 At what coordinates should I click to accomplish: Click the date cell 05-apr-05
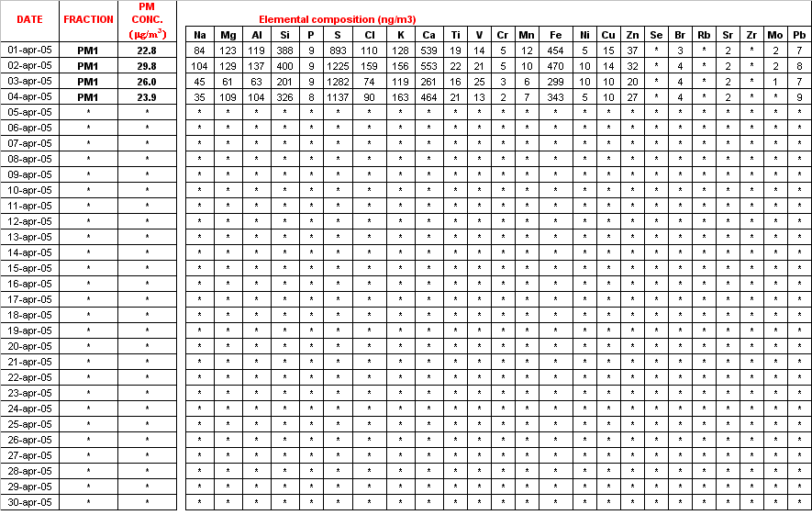(29, 112)
